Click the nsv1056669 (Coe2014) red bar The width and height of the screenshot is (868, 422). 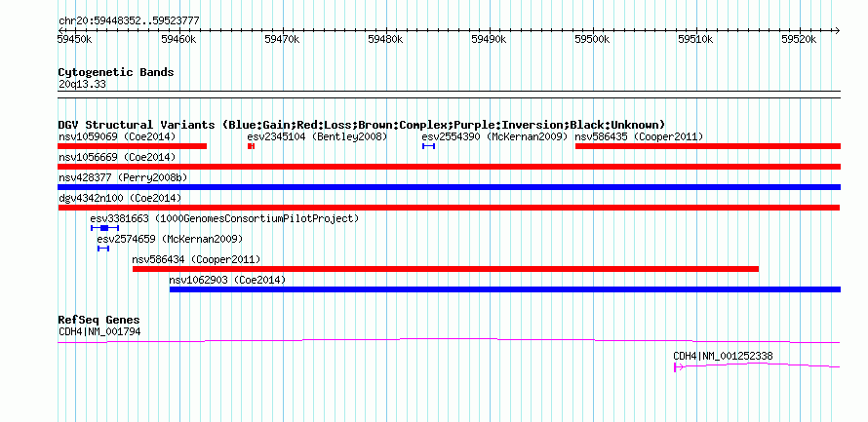point(449,167)
